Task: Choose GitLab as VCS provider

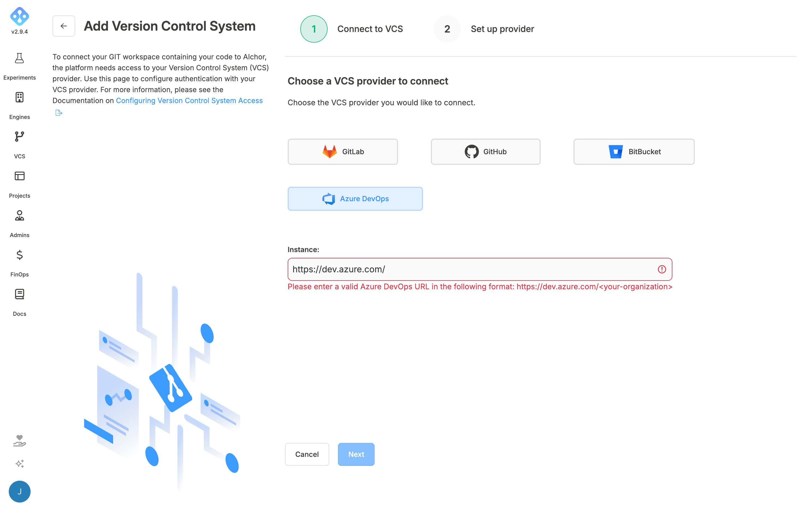Action: coord(343,151)
